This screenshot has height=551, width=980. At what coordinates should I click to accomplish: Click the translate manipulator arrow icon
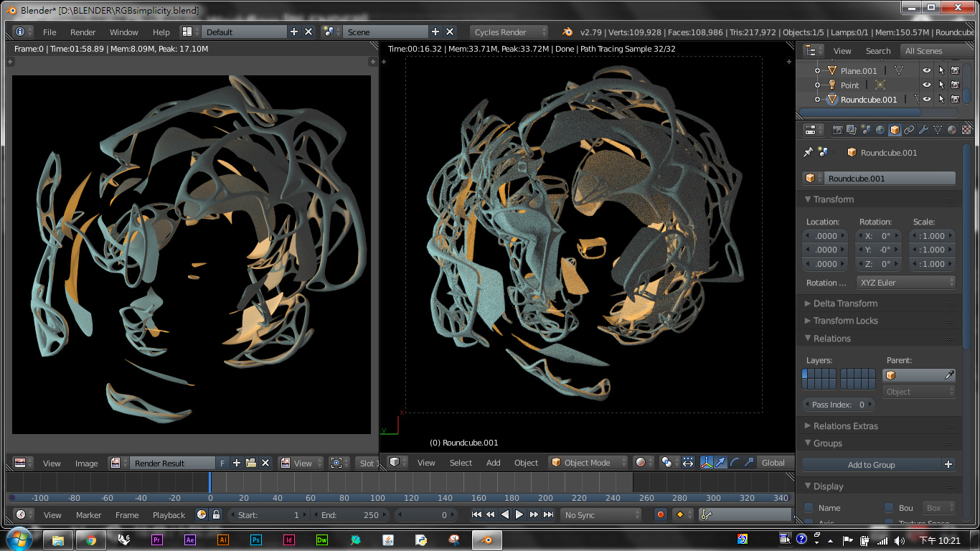pos(720,463)
